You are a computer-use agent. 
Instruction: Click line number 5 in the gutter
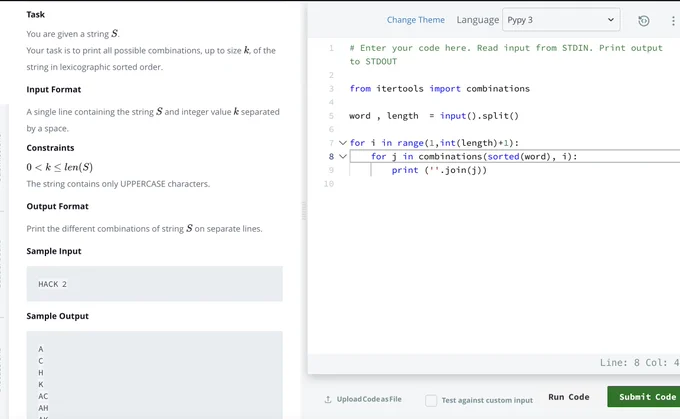[331, 116]
